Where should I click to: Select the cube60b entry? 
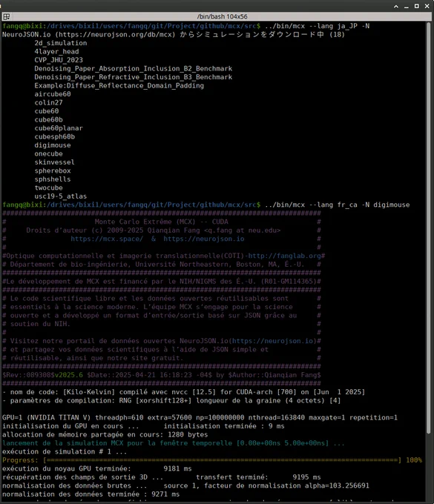48,119
